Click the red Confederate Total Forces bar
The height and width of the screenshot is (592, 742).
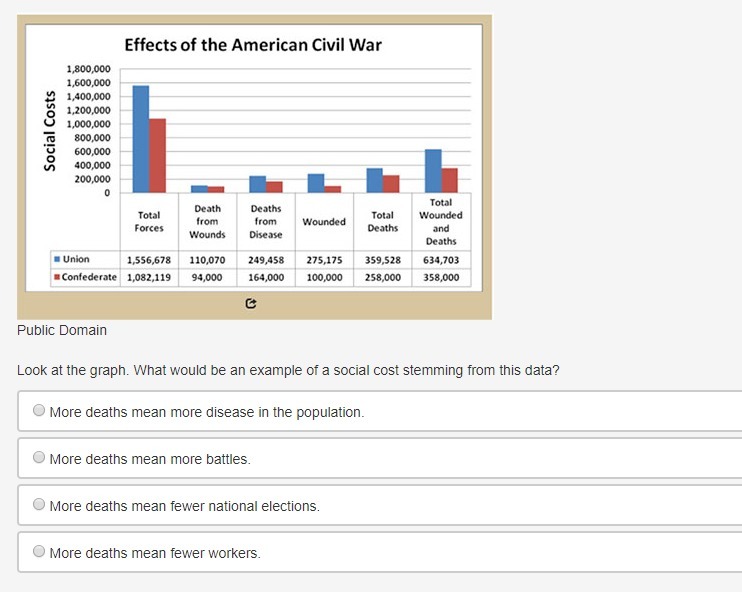pyautogui.click(x=157, y=155)
